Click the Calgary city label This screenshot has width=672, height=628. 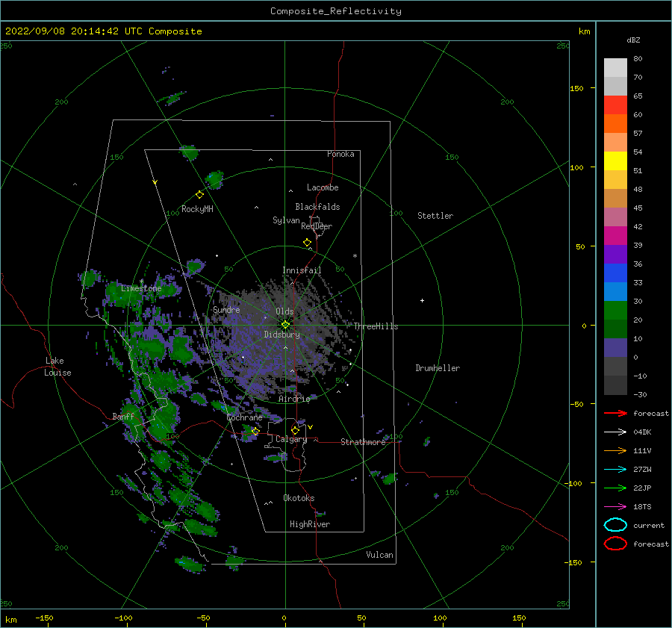(x=291, y=439)
